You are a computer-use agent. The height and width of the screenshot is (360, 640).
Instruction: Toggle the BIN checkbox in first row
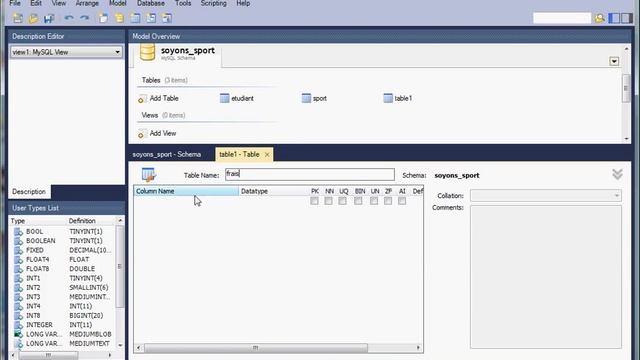click(358, 201)
